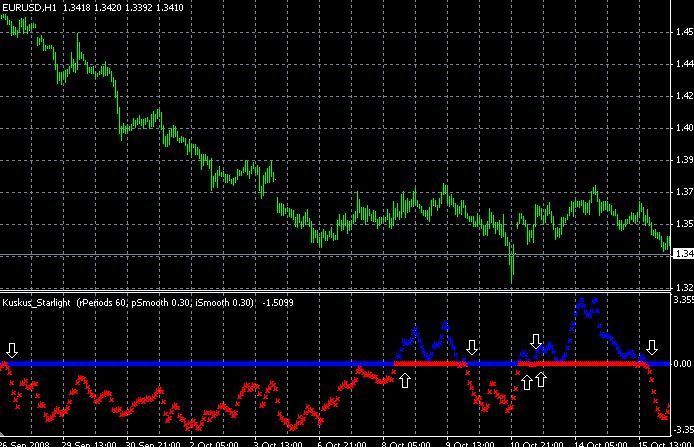Select the open price value 1.3418
This screenshot has height=447, width=694.
77,8
